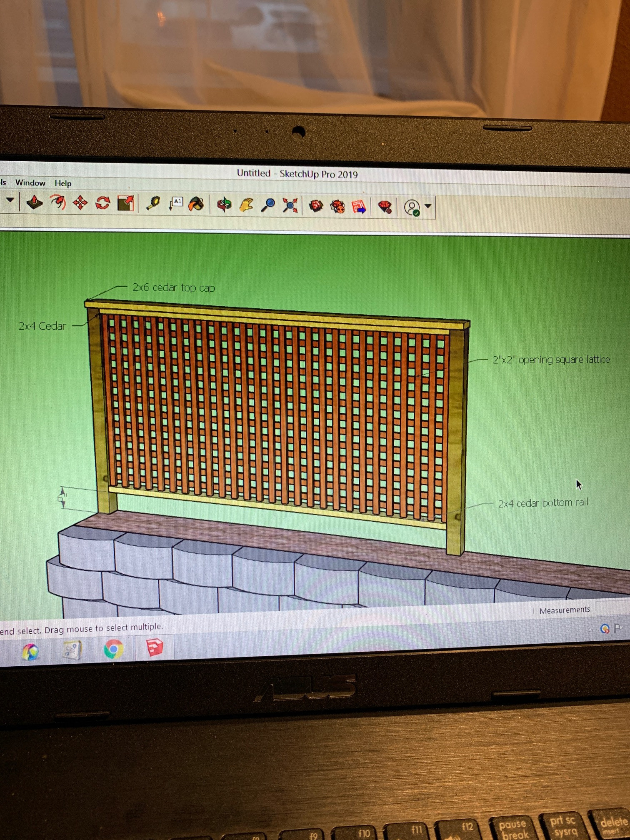Choose the Zoom magnifier tool
The height and width of the screenshot is (840, 630).
[x=268, y=205]
